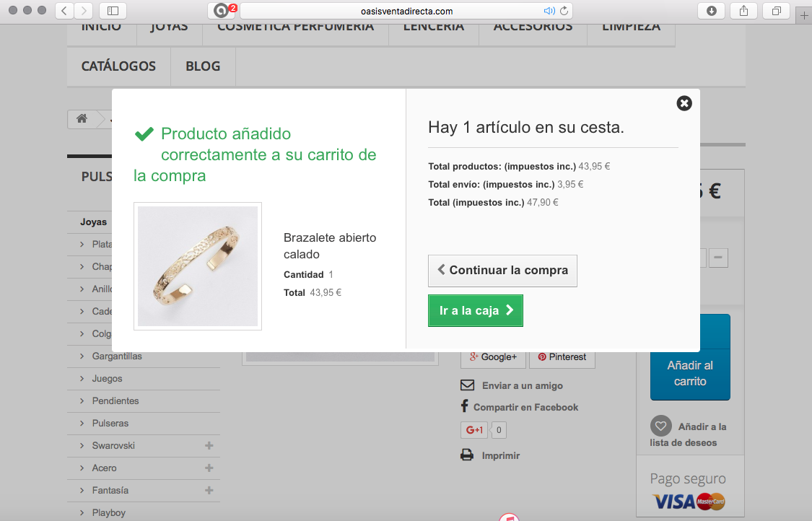Expand the Swarovski category plus sign
Image resolution: width=812 pixels, height=521 pixels.
click(209, 445)
